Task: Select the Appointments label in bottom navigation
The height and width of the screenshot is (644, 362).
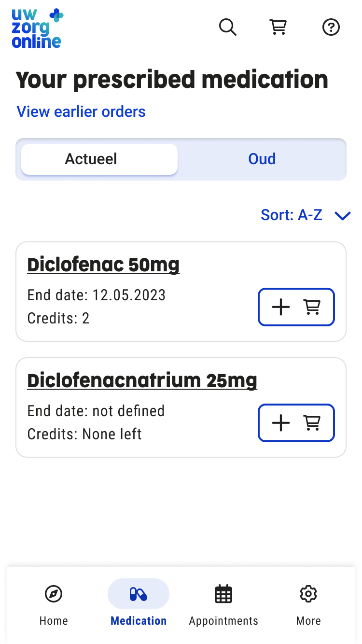Action: click(223, 621)
